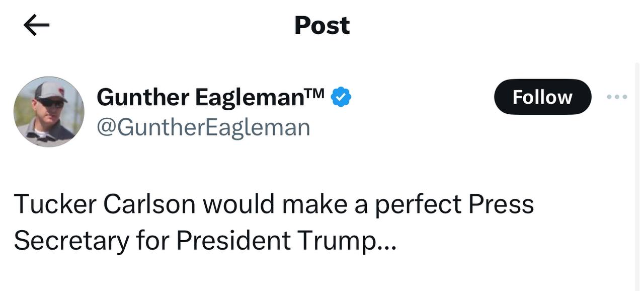This screenshot has height=291, width=644.
Task: Open the three-dot more options menu
Action: click(617, 97)
